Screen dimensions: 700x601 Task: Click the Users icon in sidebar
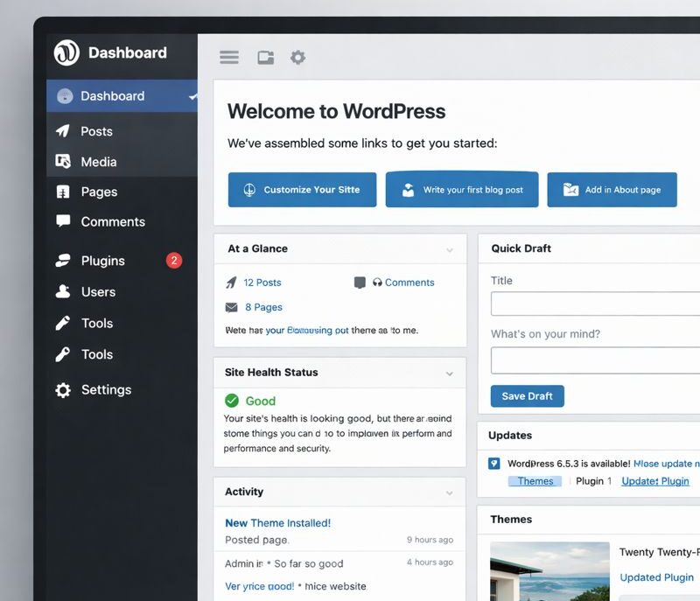(63, 291)
